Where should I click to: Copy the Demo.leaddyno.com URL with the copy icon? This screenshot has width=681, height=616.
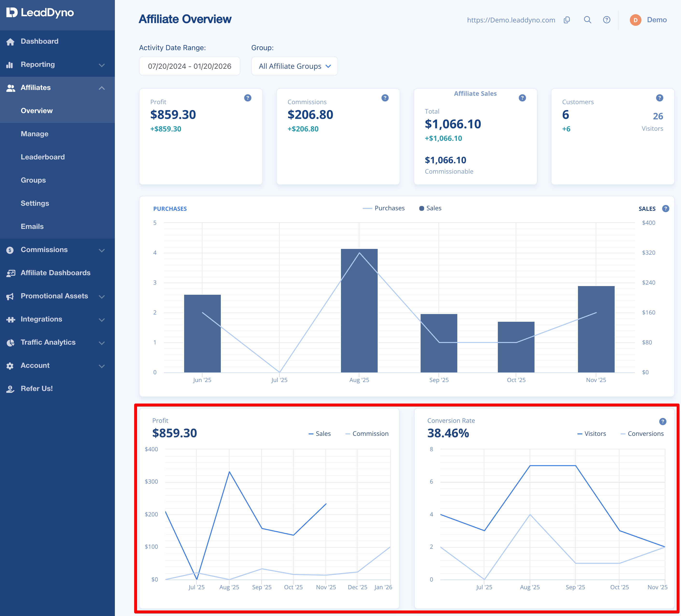click(567, 20)
